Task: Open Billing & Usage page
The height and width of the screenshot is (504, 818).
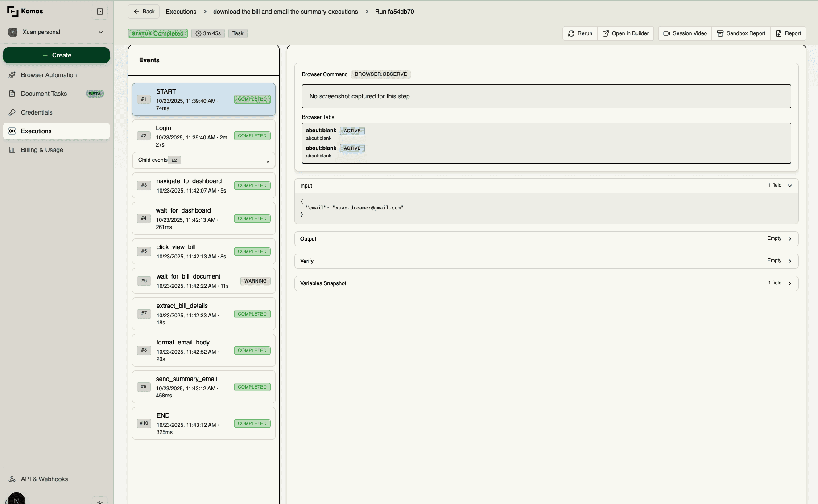Action: coord(42,150)
